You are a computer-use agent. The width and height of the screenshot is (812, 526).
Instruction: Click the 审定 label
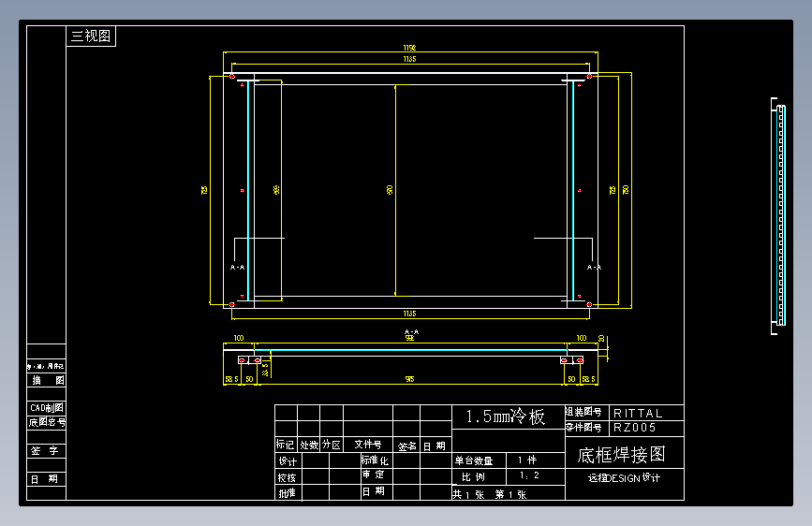(374, 475)
